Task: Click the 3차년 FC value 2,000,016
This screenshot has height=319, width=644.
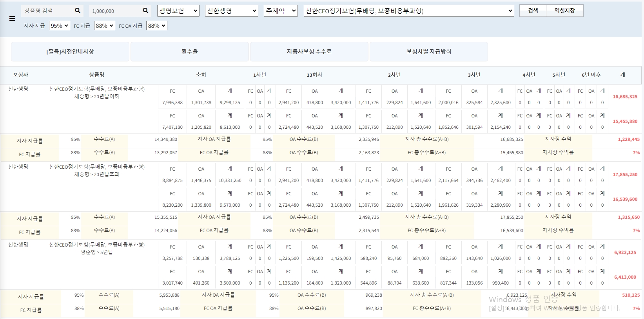Action: [448, 103]
